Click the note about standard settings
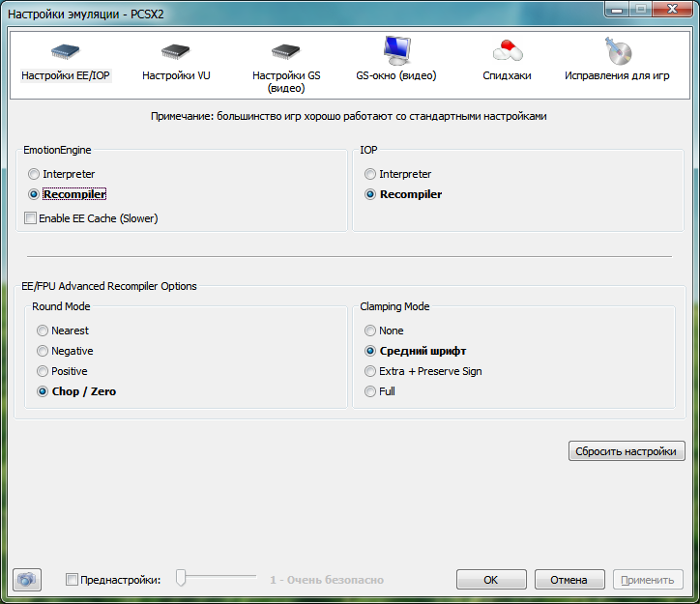Screen dimensions: 700x604 tap(349, 116)
